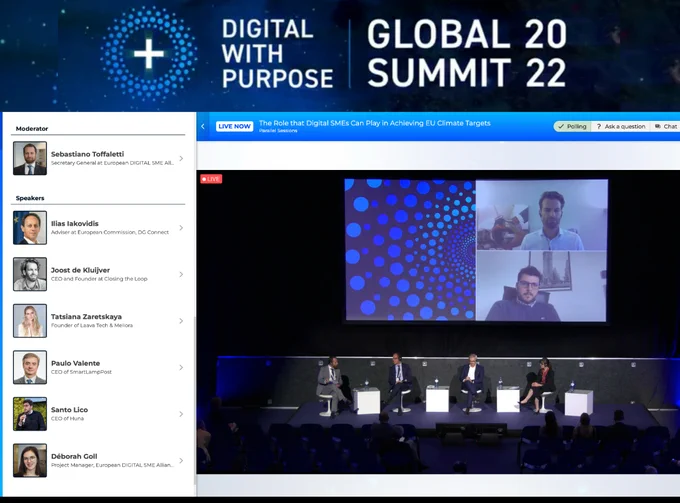Image resolution: width=680 pixels, height=503 pixels.
Task: Click the Moderator section heading
Action: [x=32, y=128]
